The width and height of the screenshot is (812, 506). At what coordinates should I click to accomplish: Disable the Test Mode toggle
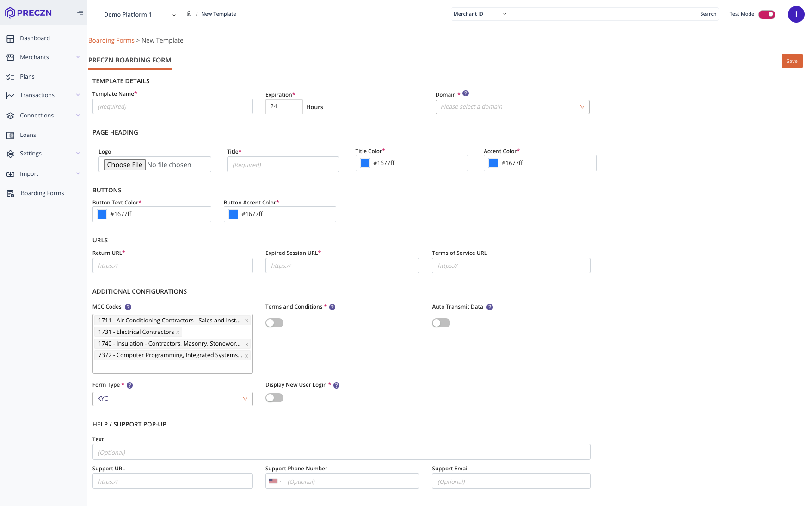pos(767,14)
